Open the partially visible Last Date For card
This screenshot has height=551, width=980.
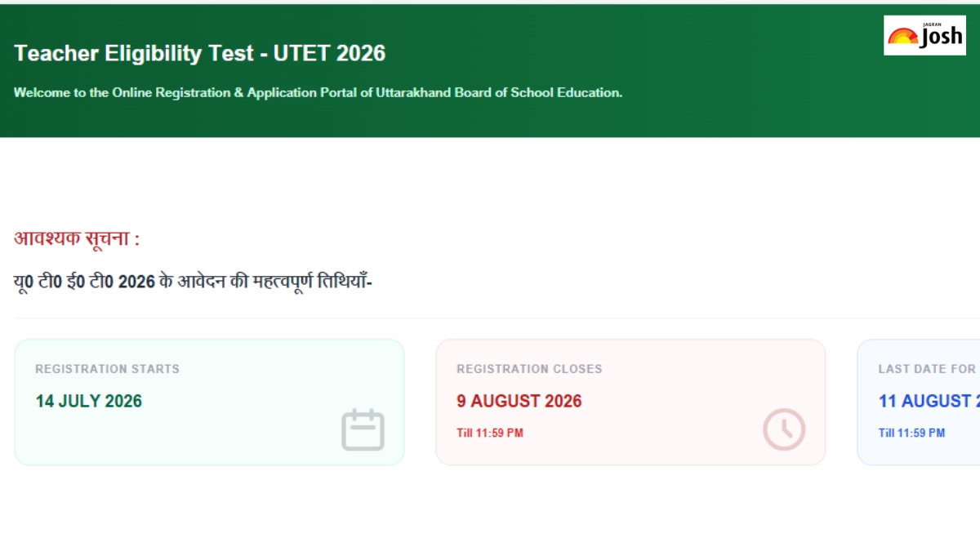coord(919,402)
